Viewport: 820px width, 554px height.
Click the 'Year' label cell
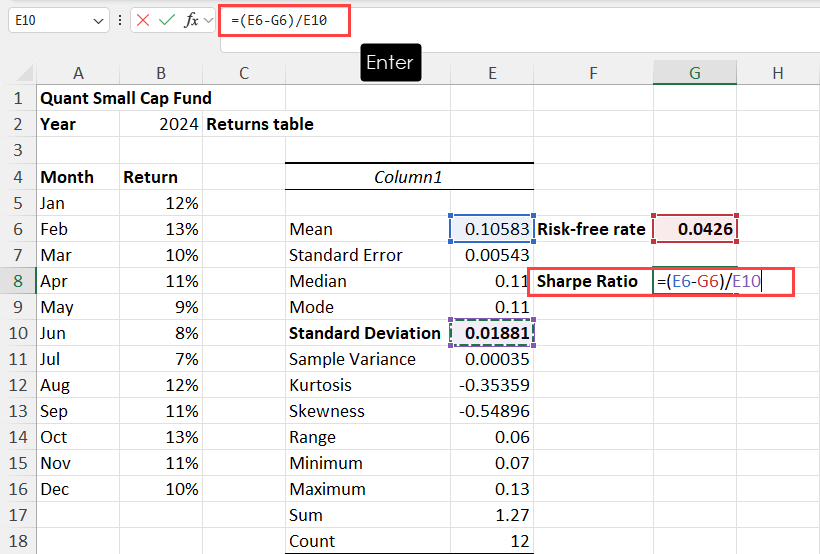pos(78,124)
